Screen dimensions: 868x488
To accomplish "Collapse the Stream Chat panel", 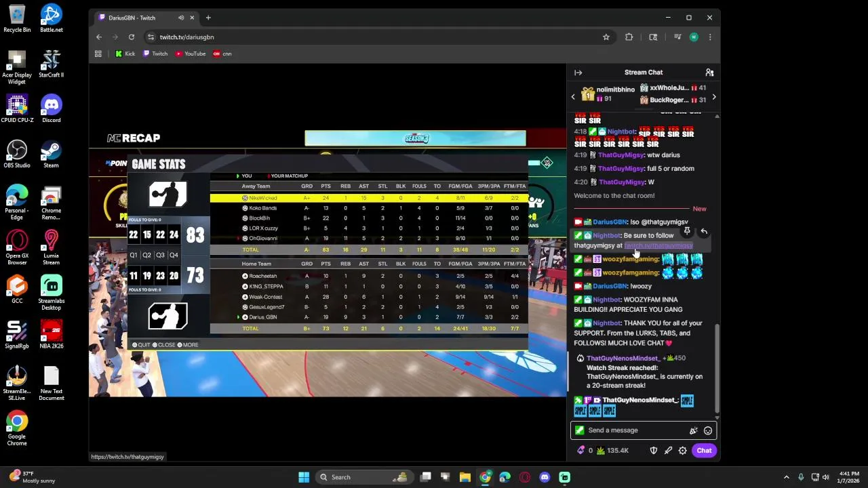I will click(578, 73).
